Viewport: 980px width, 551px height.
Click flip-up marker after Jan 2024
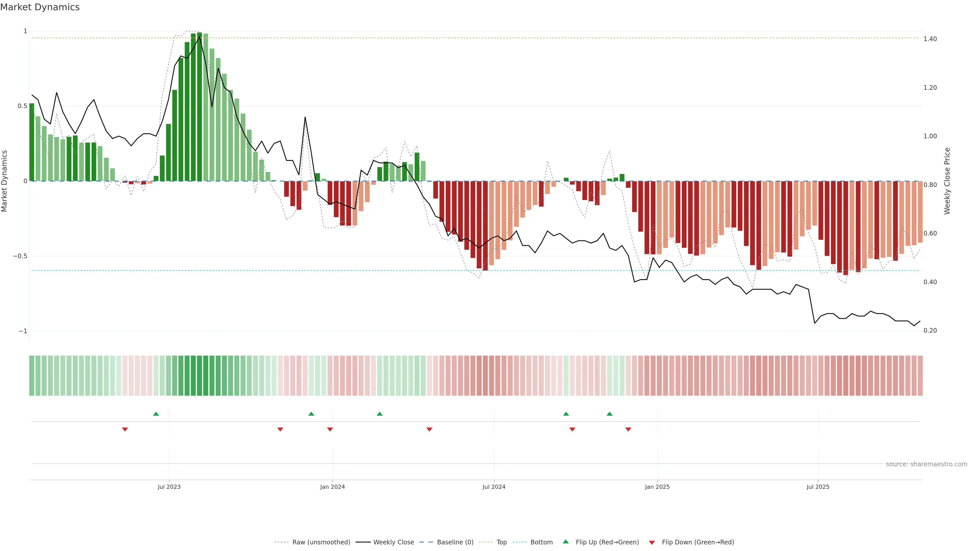pyautogui.click(x=380, y=414)
